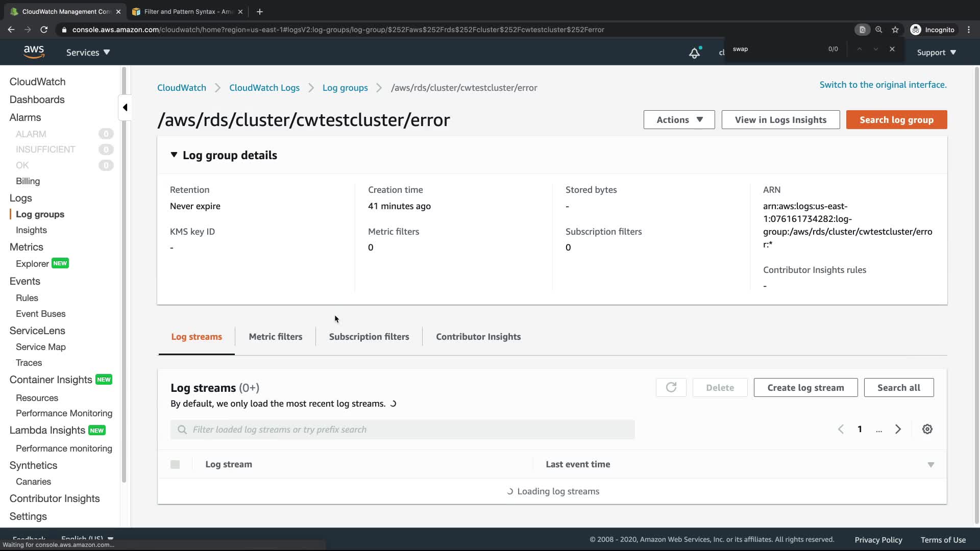Go to previous page of log streams
This screenshot has height=551, width=980.
pos(841,430)
